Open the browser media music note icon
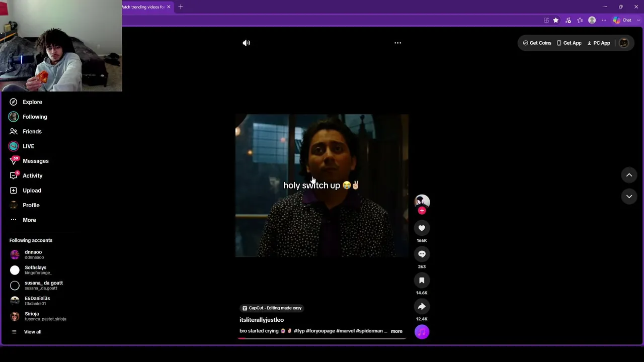 pos(568,20)
